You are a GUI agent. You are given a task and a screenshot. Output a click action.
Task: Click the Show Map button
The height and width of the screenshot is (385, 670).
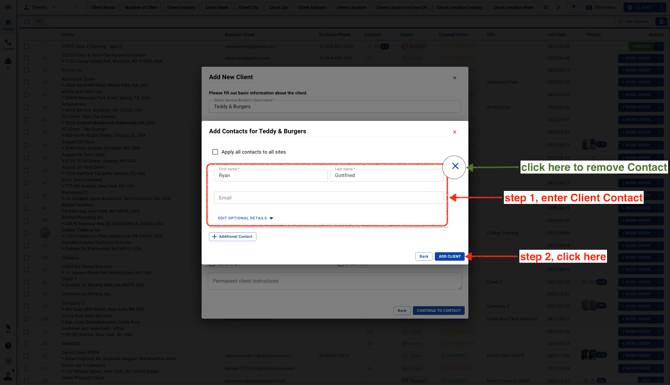click(x=601, y=7)
